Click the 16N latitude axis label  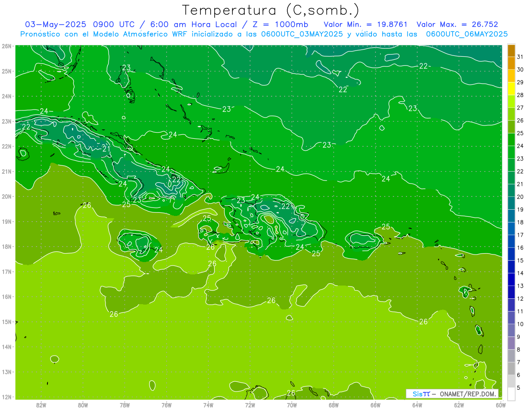click(x=6, y=297)
